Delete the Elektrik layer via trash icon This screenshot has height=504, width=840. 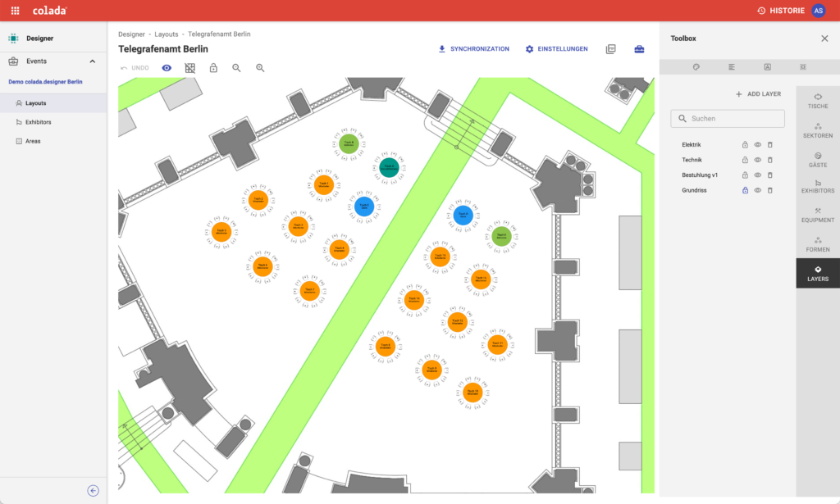click(770, 145)
